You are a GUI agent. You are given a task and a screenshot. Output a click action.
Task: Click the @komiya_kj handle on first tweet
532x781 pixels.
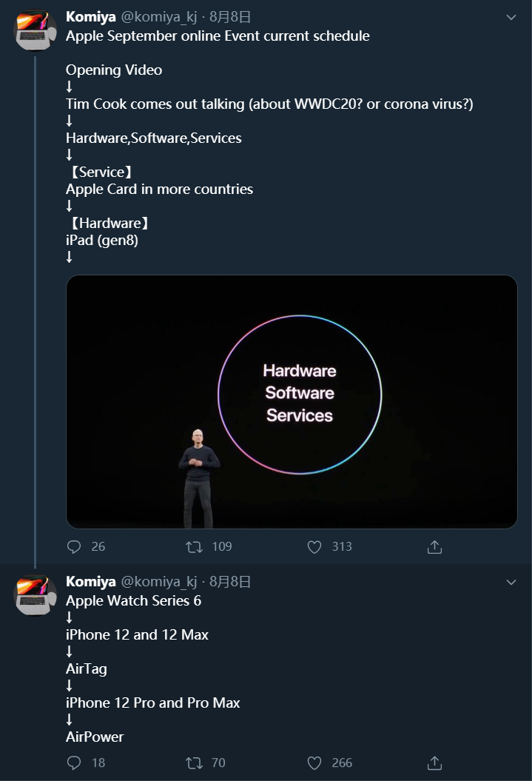click(x=159, y=16)
